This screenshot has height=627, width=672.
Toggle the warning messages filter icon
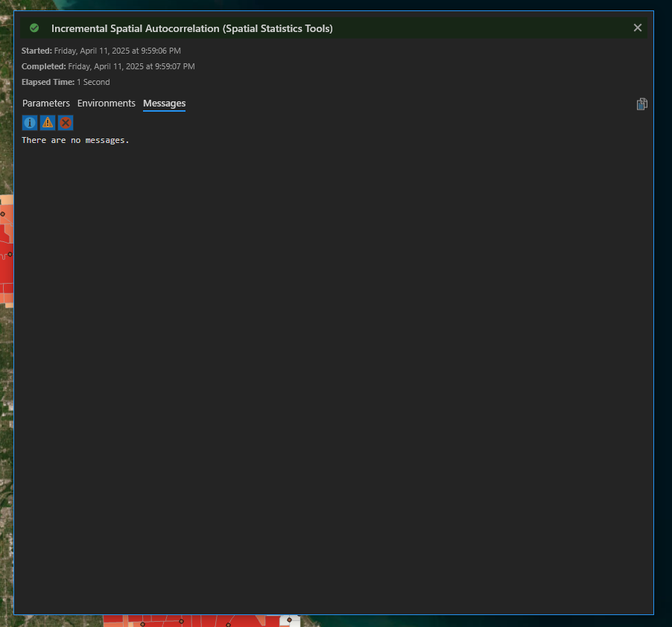pyautogui.click(x=48, y=123)
